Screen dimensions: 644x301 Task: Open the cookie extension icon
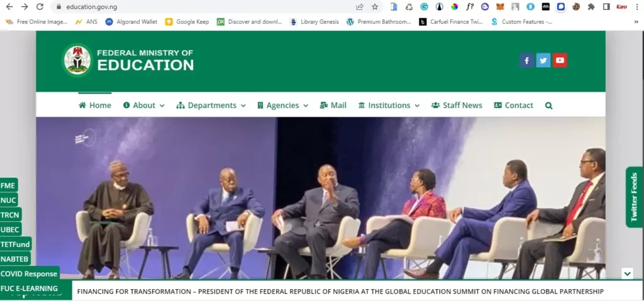tap(576, 6)
